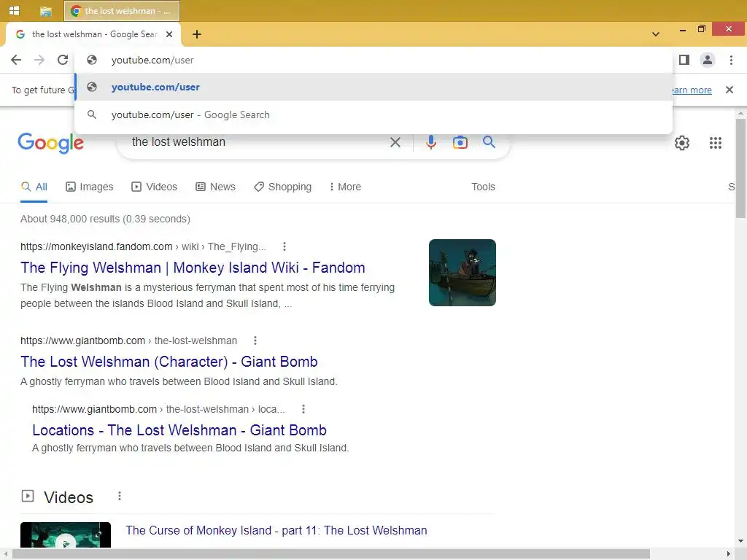Click the scrollbar down arrow
This screenshot has width=747, height=560.
coord(741,542)
